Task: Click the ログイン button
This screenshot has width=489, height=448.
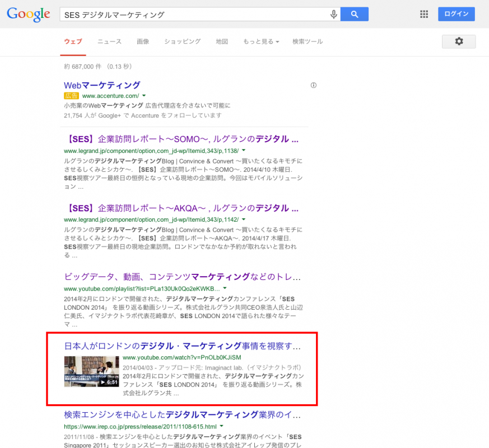Action: (x=457, y=14)
